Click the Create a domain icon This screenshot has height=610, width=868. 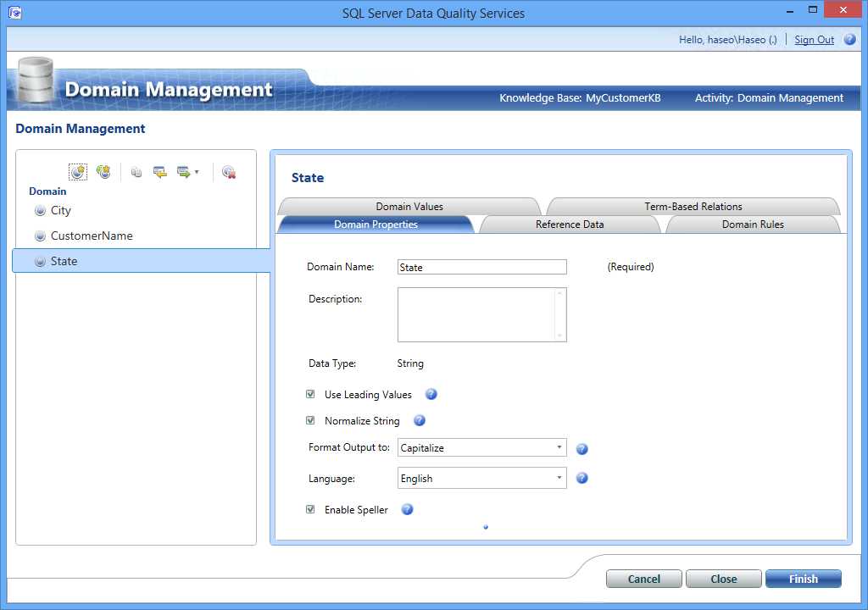(x=78, y=172)
